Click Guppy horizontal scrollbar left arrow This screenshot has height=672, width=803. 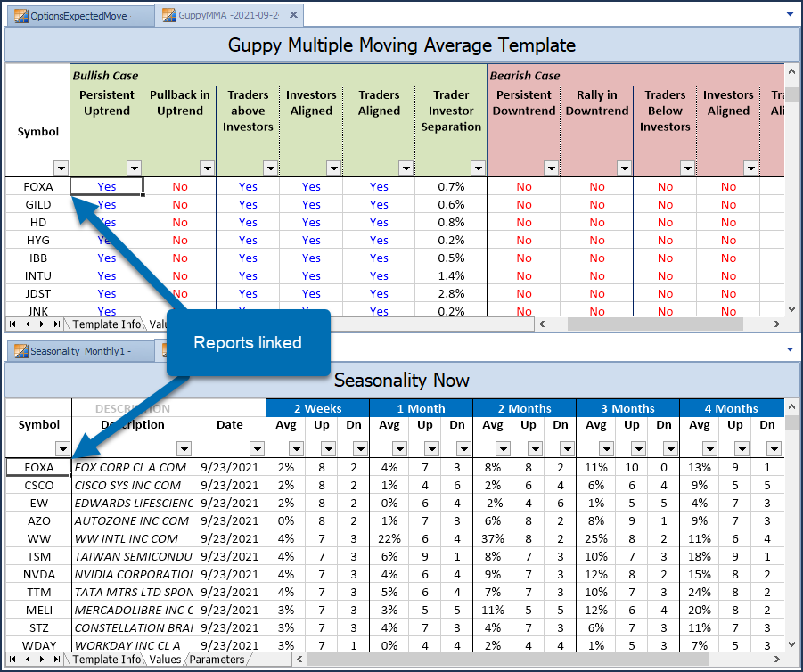point(542,324)
